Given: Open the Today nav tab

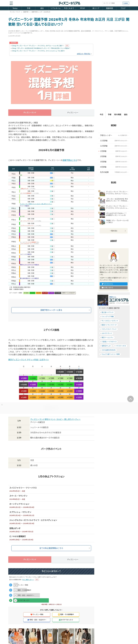Looking at the screenshot, I should (15, 8).
